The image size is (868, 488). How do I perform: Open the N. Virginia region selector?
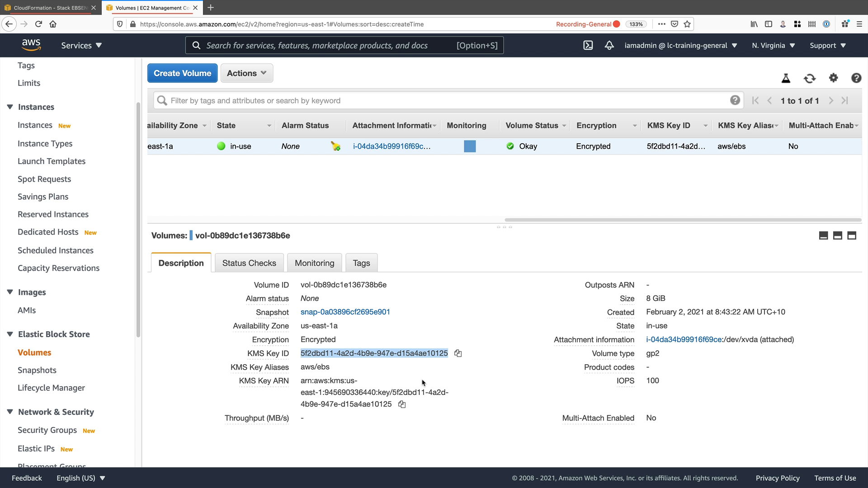point(773,45)
